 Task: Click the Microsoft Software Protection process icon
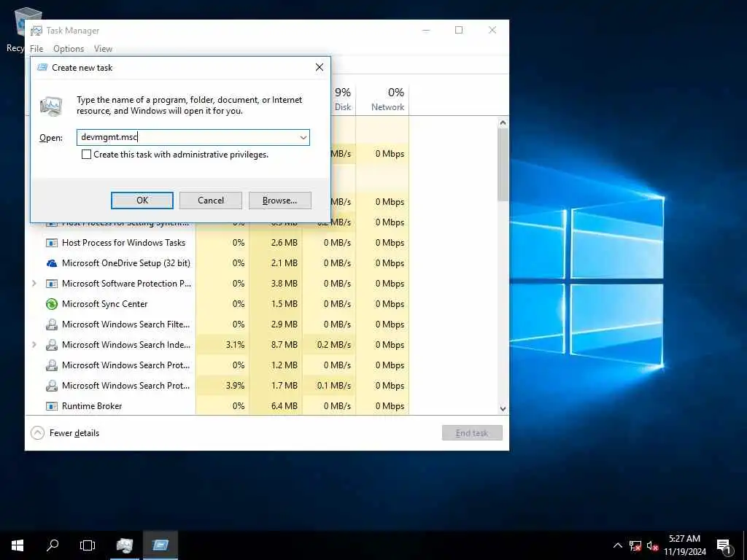(x=52, y=284)
